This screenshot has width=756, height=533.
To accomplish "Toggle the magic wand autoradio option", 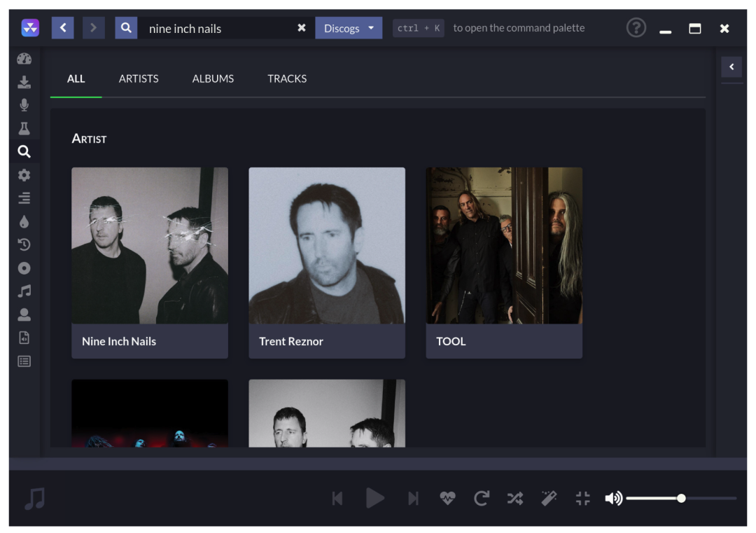I will 549,498.
